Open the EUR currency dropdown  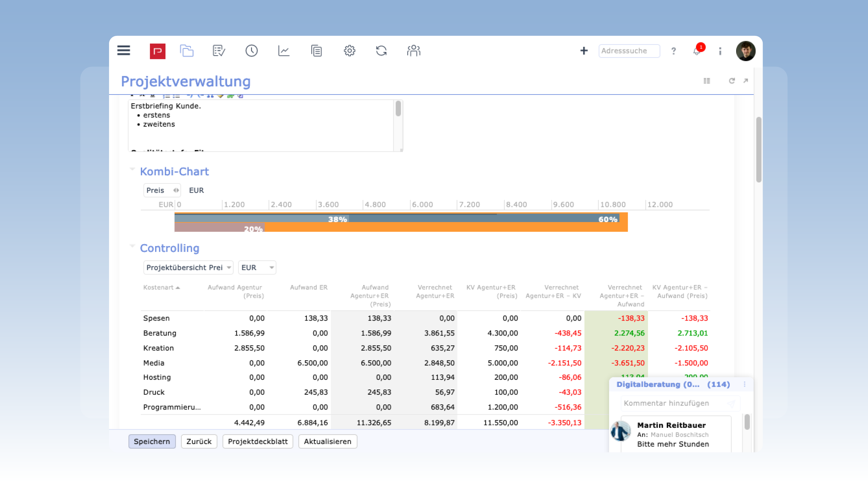(x=257, y=268)
